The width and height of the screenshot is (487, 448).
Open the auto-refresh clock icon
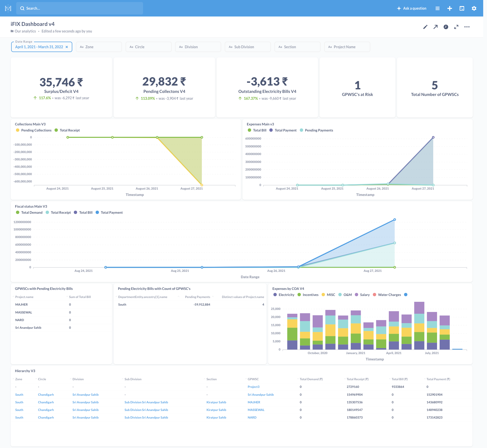446,27
